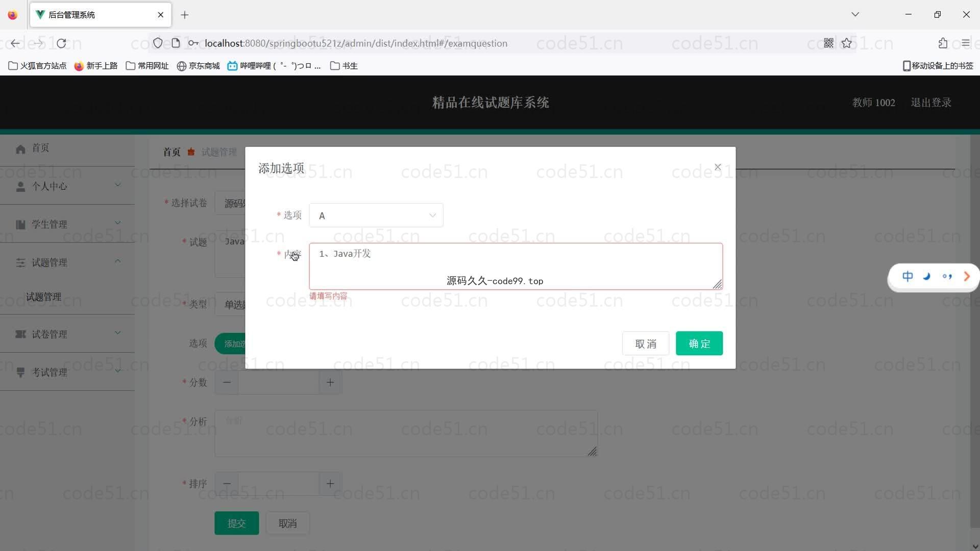
Task: Expand 个人中心 sidebar menu
Action: 67,186
